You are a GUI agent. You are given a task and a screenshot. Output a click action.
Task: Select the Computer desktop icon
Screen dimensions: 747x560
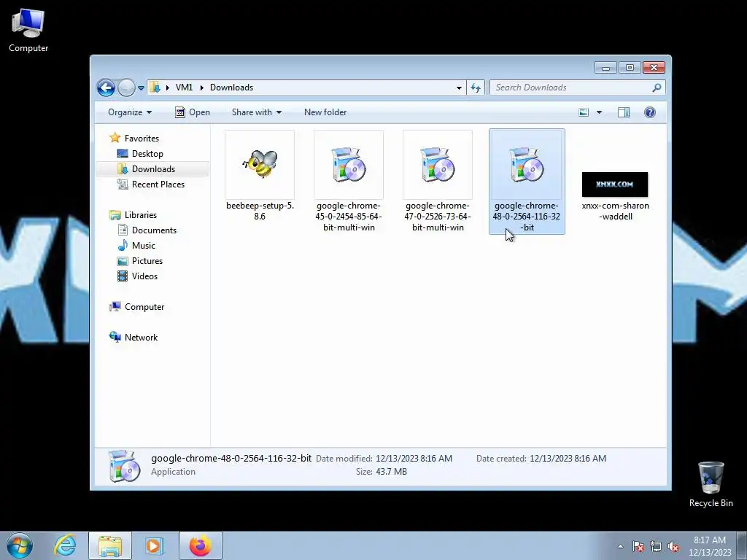[28, 30]
